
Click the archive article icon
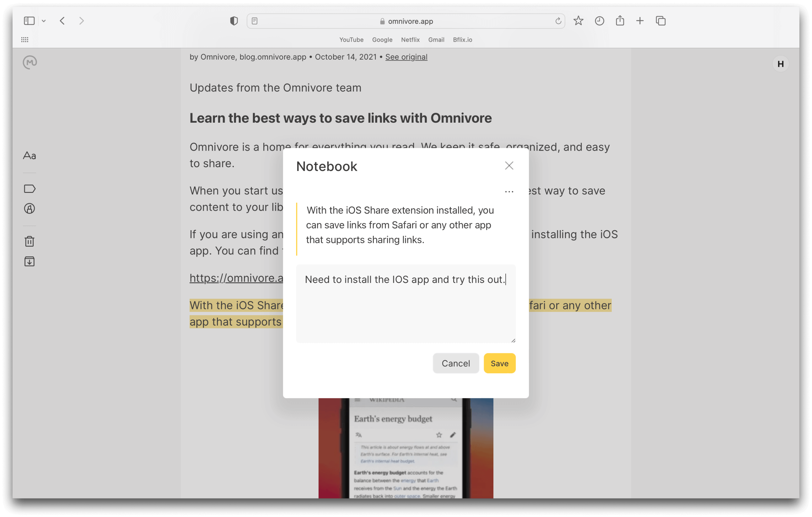[x=30, y=262]
